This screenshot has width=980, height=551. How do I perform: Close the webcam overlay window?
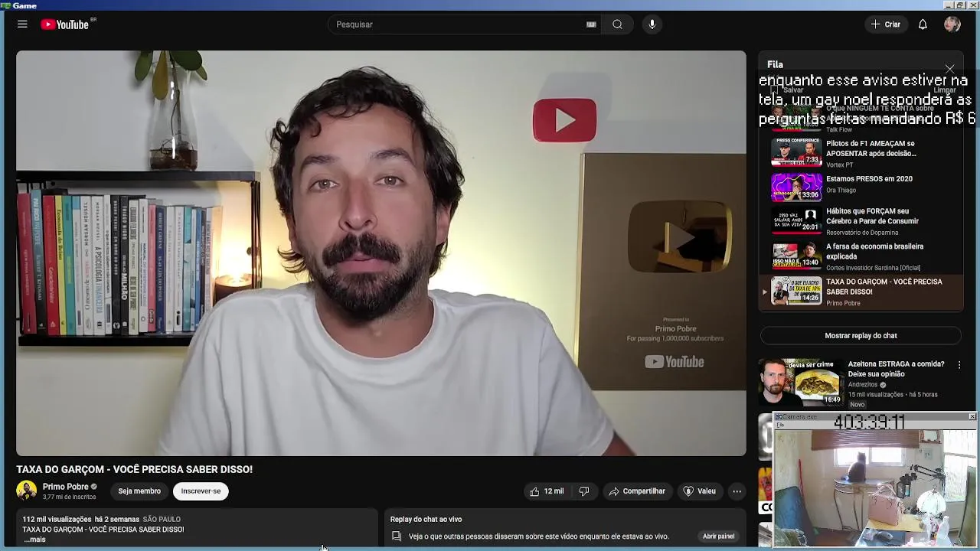coord(972,417)
